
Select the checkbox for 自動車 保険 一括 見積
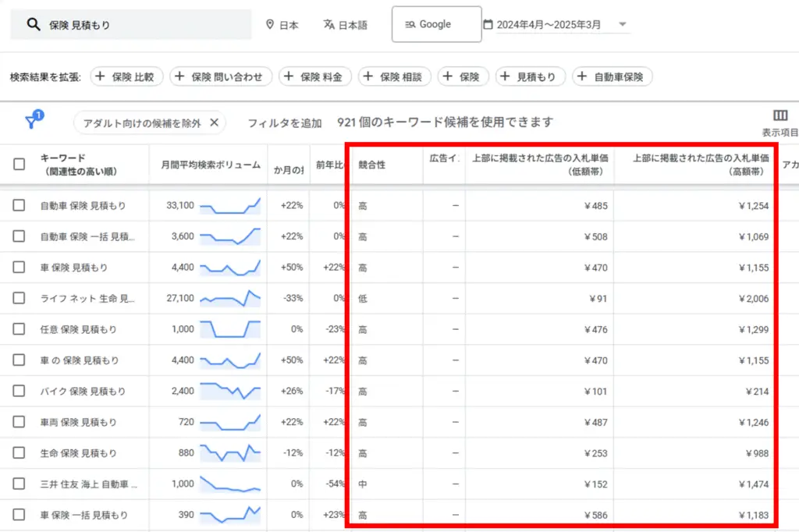click(19, 236)
